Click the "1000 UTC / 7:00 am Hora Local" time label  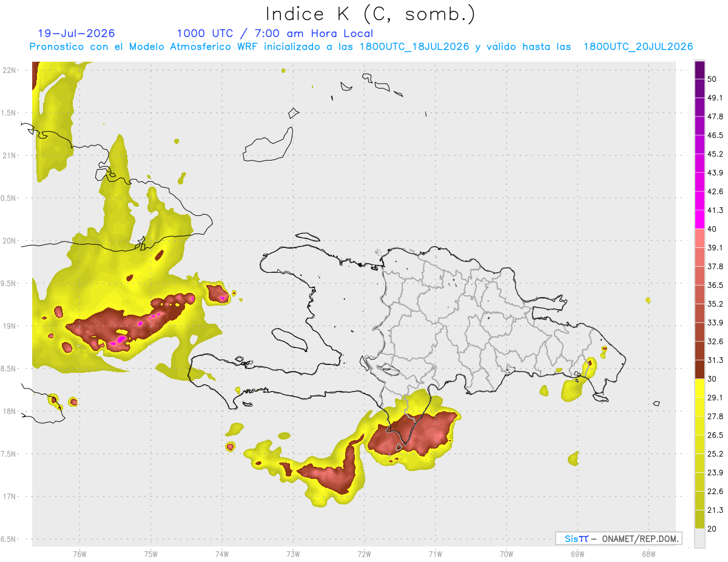275,33
